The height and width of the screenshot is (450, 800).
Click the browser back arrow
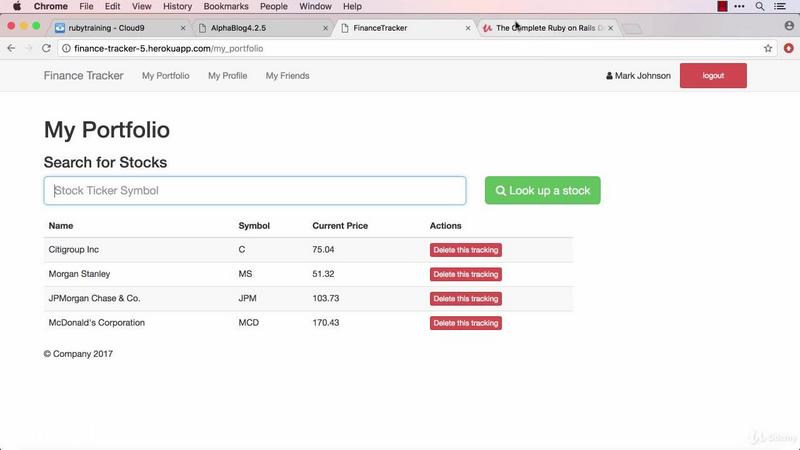(x=11, y=48)
